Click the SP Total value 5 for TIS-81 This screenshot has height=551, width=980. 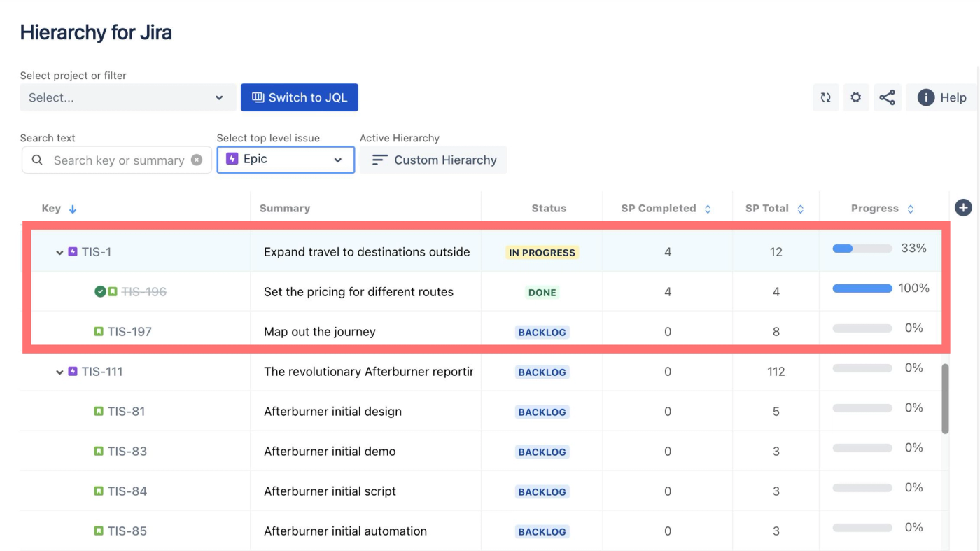776,412
